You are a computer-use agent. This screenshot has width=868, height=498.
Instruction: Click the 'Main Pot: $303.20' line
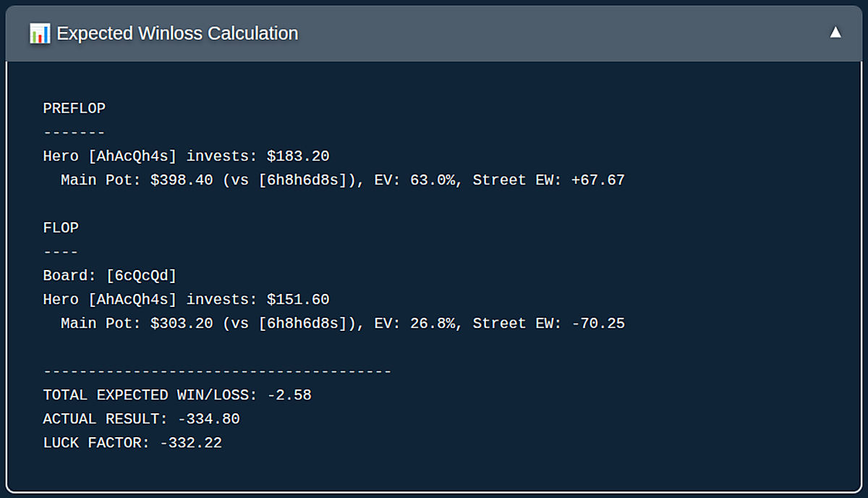(x=343, y=324)
